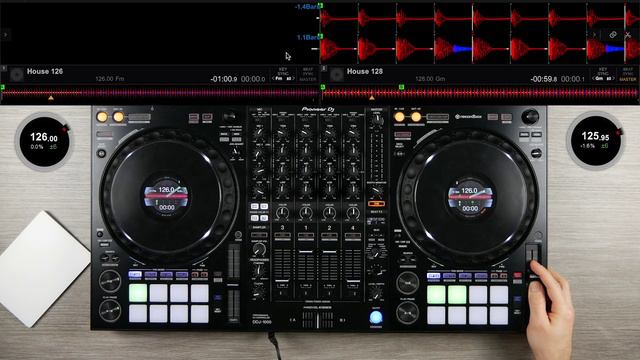Expand the arrow at the far left of the waveform area
The width and height of the screenshot is (640, 360).
click(5, 35)
